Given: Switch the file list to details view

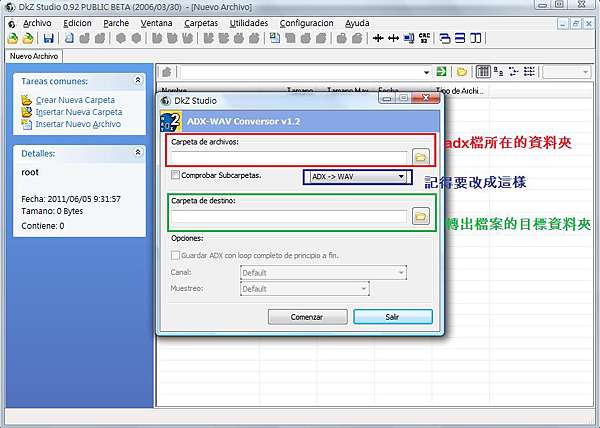Looking at the screenshot, I should coord(483,72).
